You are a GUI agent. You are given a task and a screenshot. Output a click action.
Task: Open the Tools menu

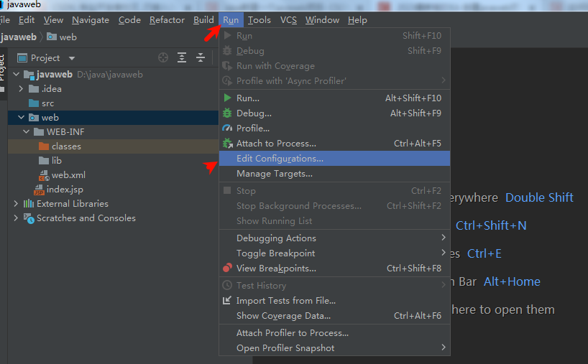coord(259,20)
